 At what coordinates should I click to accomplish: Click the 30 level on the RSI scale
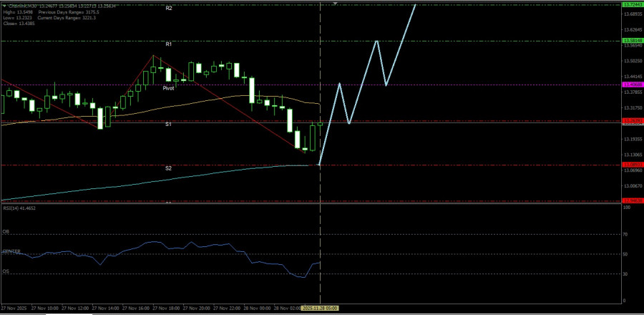coord(626,274)
